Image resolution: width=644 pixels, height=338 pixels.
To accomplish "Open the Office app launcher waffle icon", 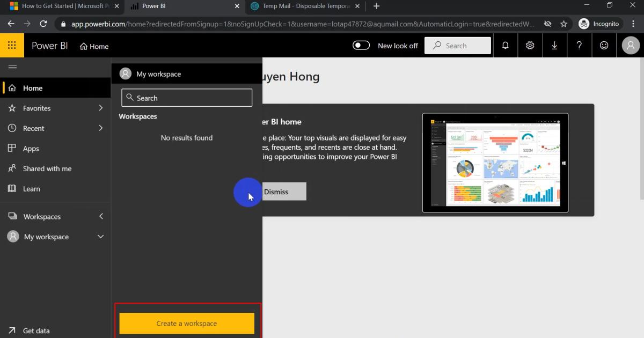I will point(12,45).
